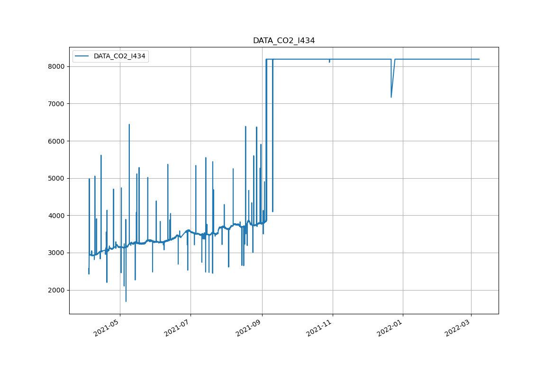554x392 pixels.
Task: Click the right end of the data line
Action: pos(479,59)
